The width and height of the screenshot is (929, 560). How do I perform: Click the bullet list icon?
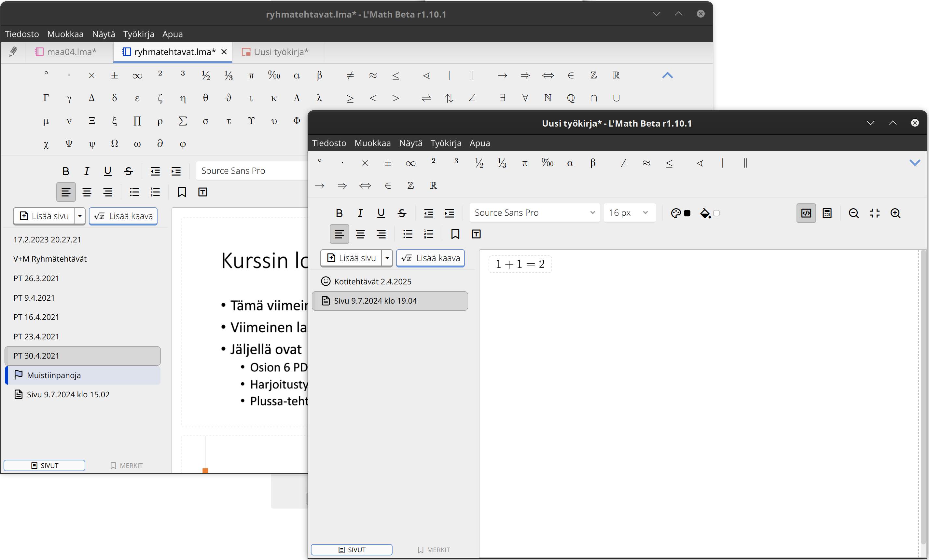tap(408, 234)
